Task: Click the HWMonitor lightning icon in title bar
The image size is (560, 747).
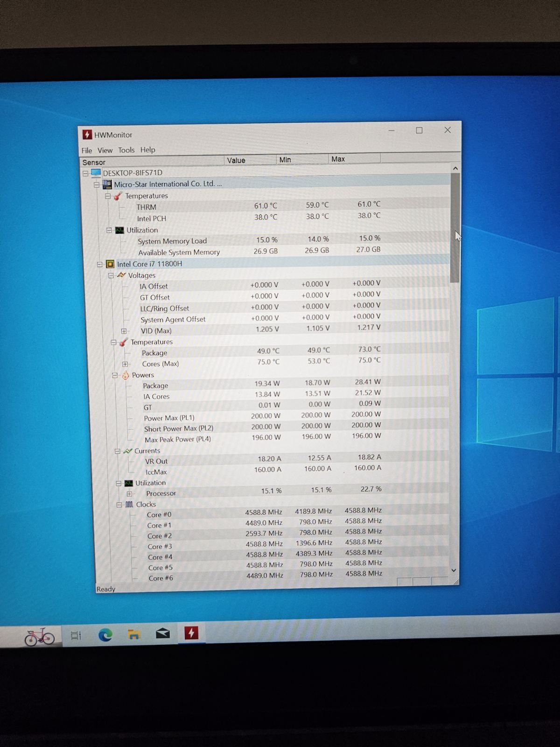Action: [x=87, y=134]
